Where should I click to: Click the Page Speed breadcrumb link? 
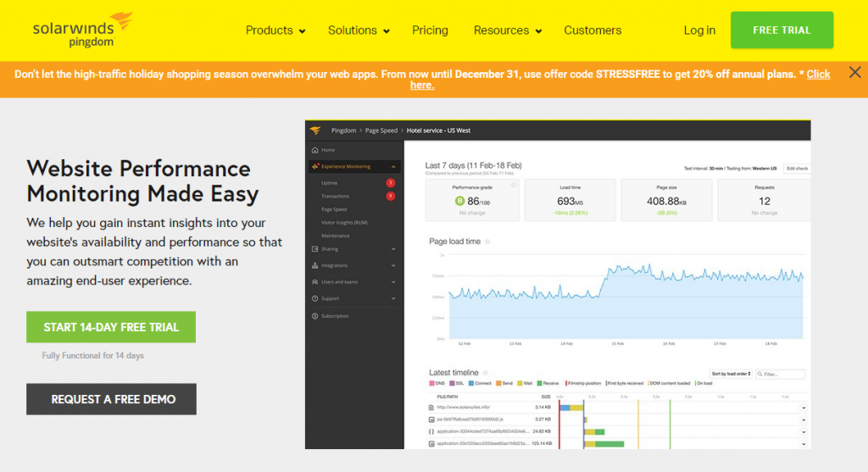[381, 130]
